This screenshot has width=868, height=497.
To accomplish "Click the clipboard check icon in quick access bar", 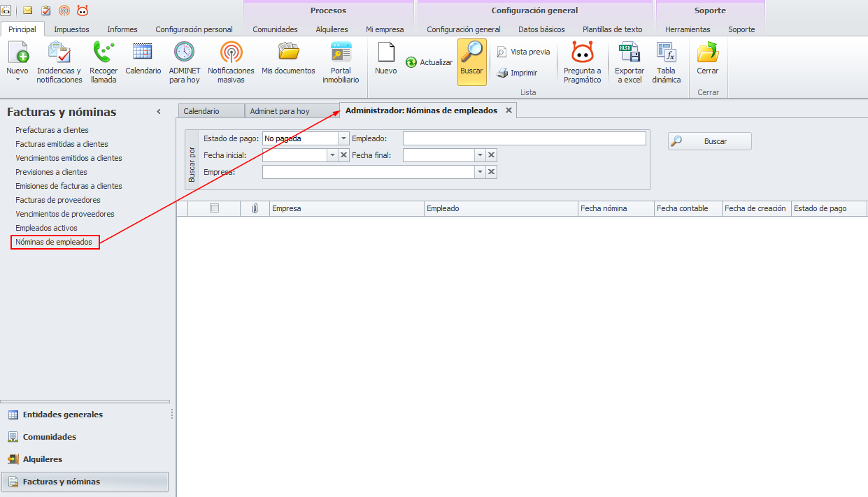I will [x=46, y=10].
